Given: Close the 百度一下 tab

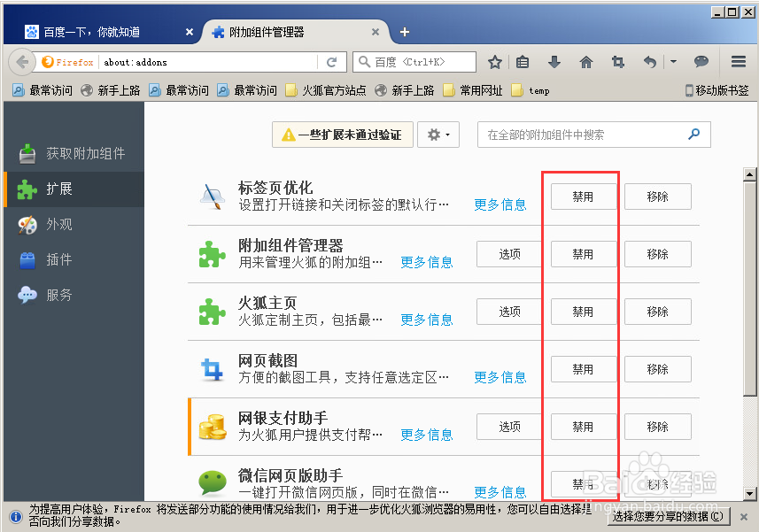Looking at the screenshot, I should (x=190, y=32).
